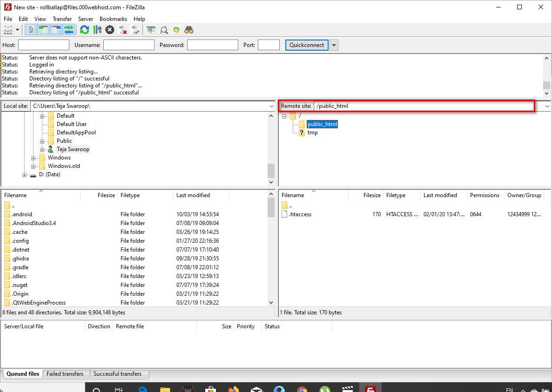Click into the Password input field
552x392 pixels.
click(x=213, y=45)
